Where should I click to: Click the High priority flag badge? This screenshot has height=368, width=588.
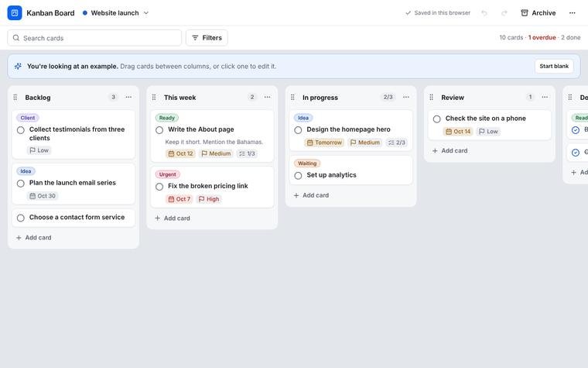point(209,199)
